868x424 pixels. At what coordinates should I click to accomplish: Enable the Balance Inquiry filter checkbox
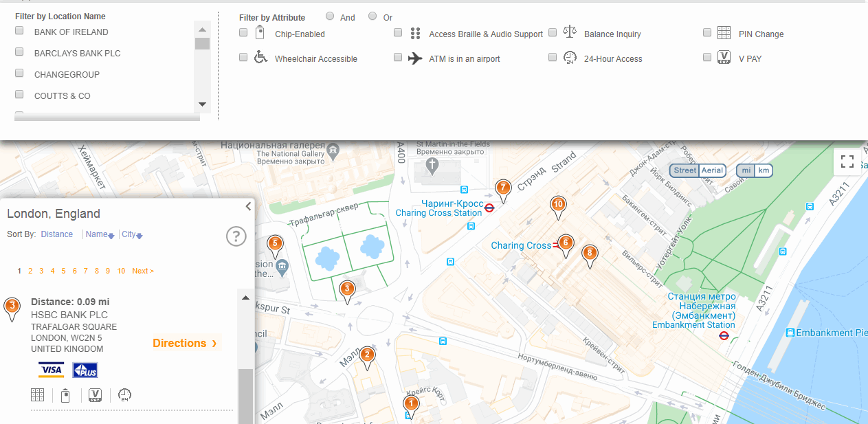(x=553, y=33)
